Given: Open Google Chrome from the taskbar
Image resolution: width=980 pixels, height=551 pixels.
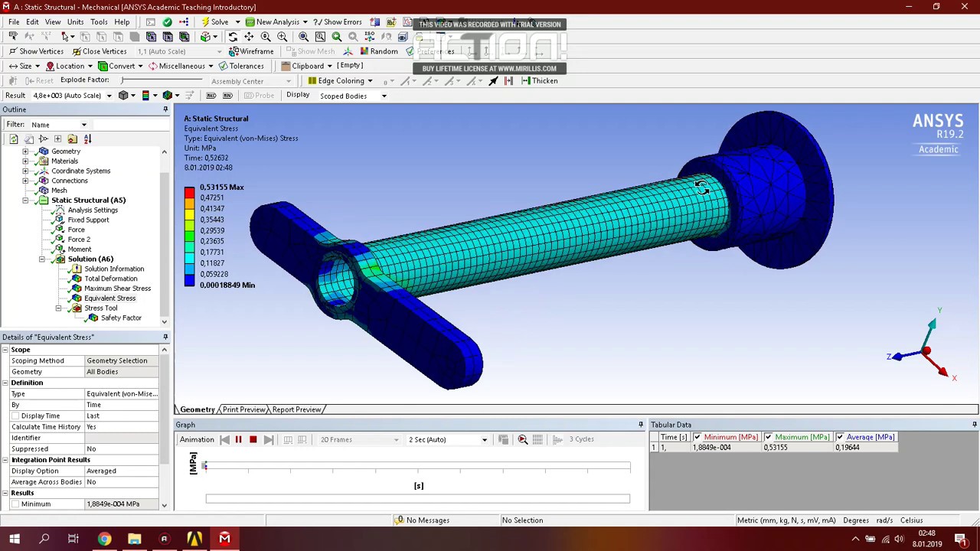Looking at the screenshot, I should (x=104, y=539).
